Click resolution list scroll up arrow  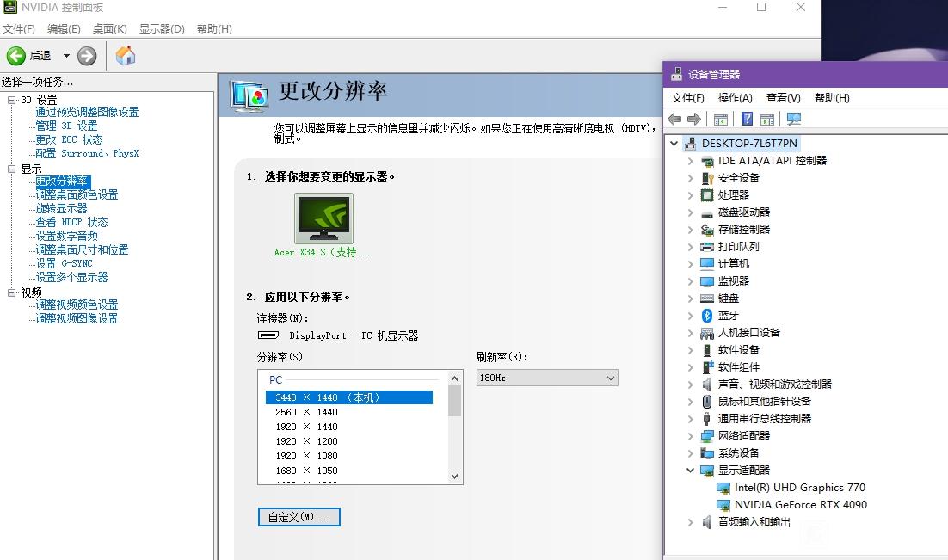(455, 378)
